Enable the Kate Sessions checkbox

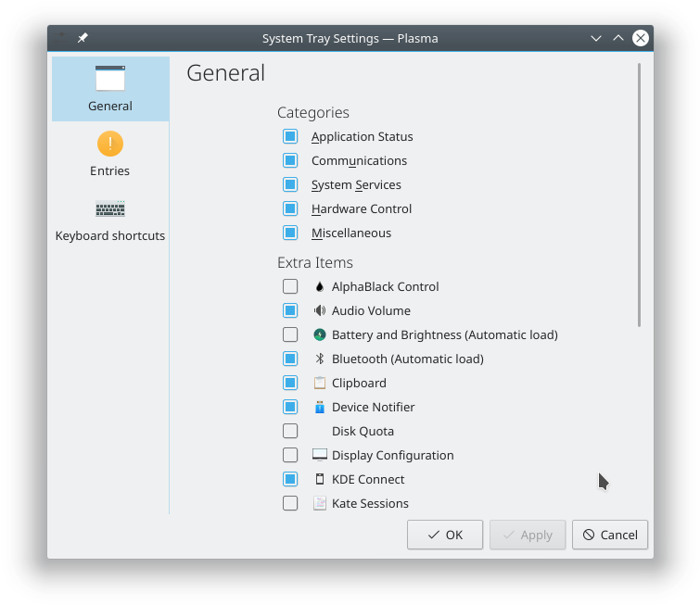pyautogui.click(x=290, y=503)
